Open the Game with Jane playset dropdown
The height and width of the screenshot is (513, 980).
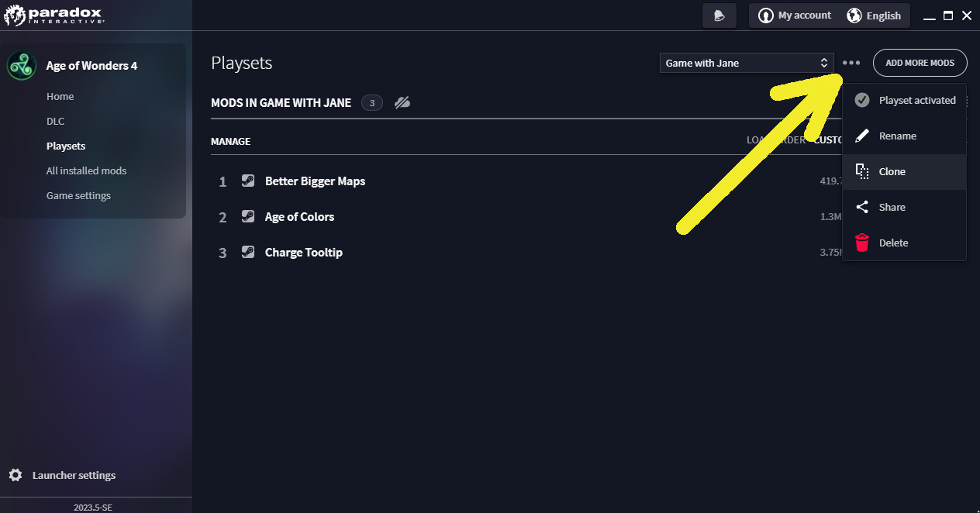point(747,63)
